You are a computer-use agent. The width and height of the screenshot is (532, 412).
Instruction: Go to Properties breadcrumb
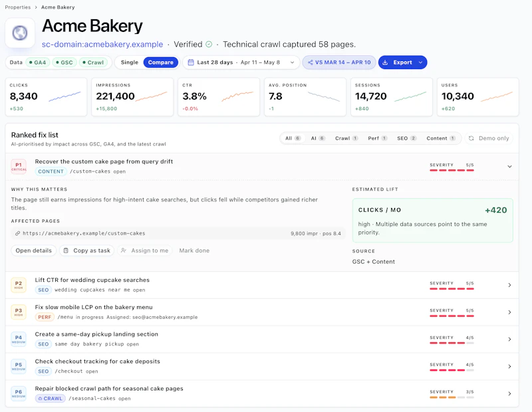point(18,7)
